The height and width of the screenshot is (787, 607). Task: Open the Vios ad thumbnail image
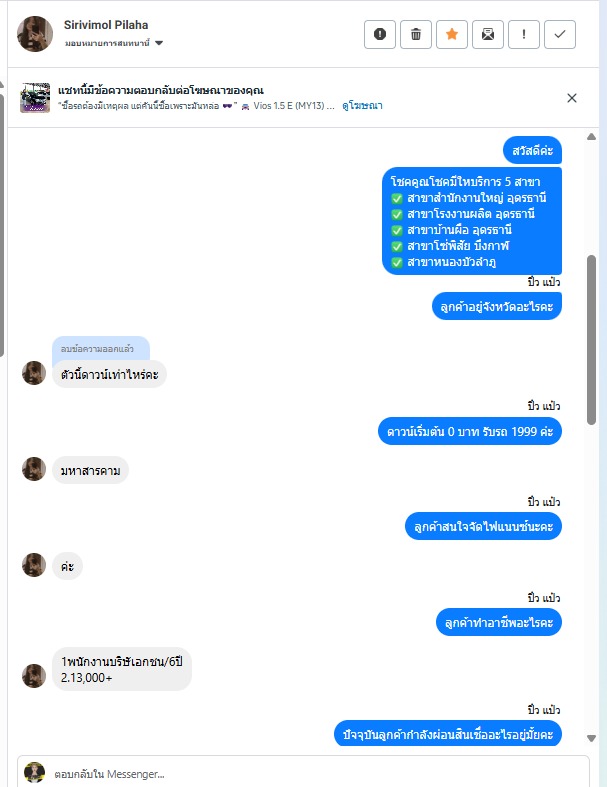[x=35, y=98]
